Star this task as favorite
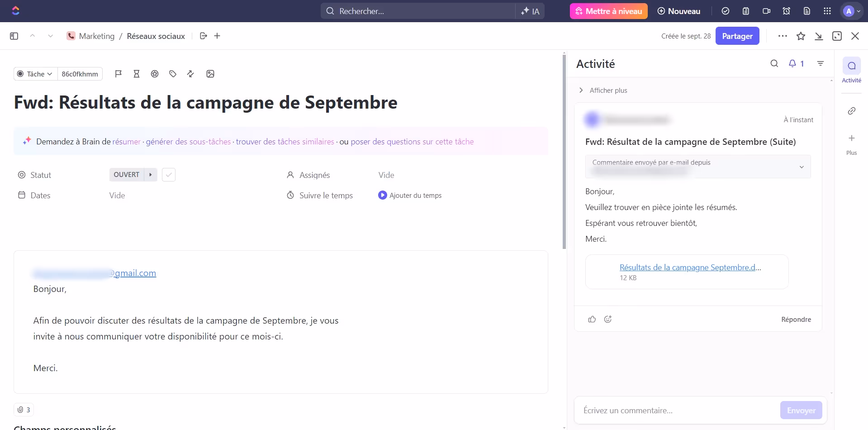The image size is (868, 430). pyautogui.click(x=801, y=36)
